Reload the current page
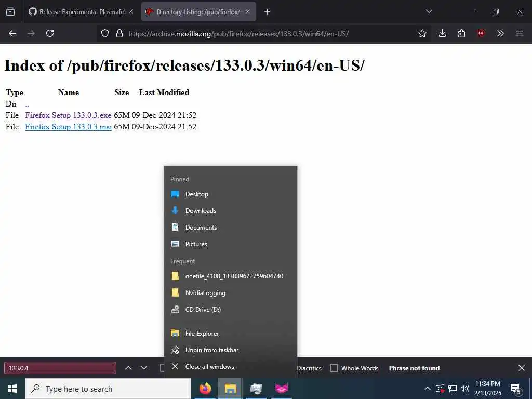This screenshot has height=399, width=532. point(50,33)
